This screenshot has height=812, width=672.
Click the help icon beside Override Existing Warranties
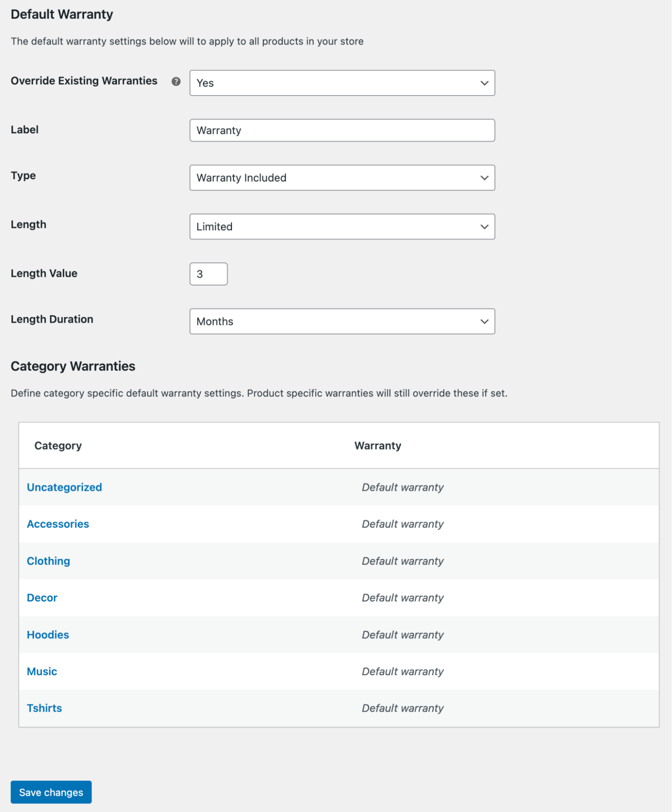(x=176, y=82)
